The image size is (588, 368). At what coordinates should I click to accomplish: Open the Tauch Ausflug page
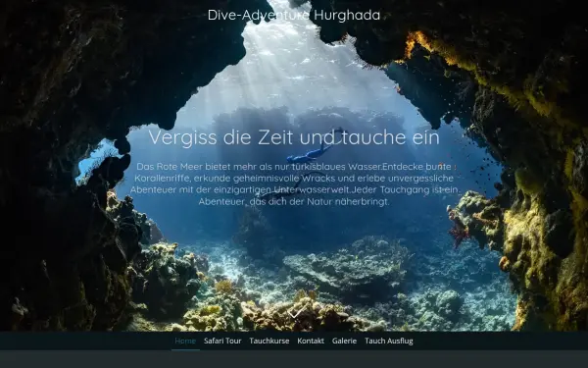pyautogui.click(x=389, y=341)
